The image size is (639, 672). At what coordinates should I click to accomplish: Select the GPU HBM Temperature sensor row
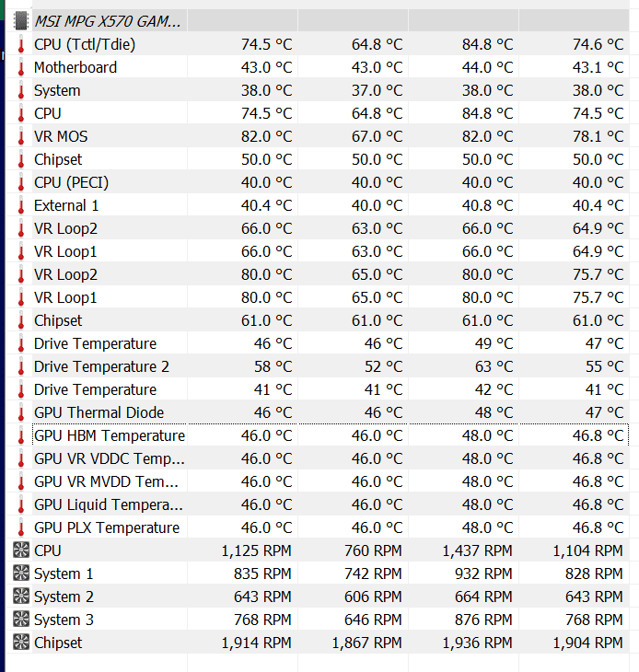pos(318,435)
